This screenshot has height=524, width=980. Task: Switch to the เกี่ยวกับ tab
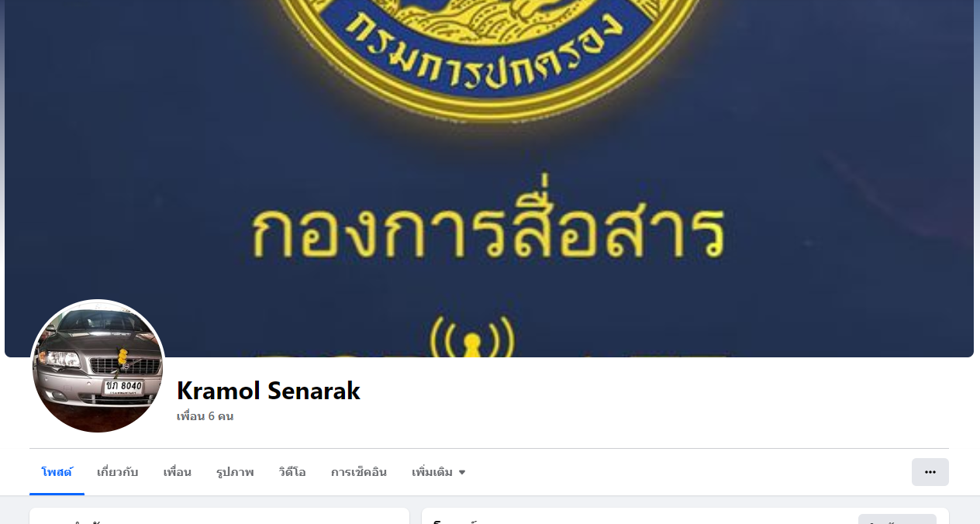pyautogui.click(x=118, y=472)
